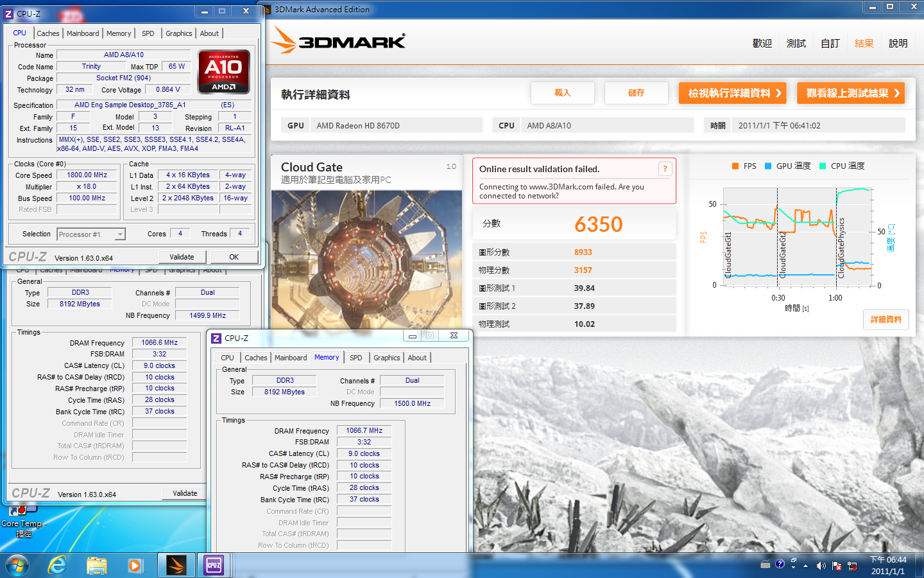This screenshot has height=578, width=924.
Task: Launch Internet Explorer from the taskbar
Action: [57, 565]
